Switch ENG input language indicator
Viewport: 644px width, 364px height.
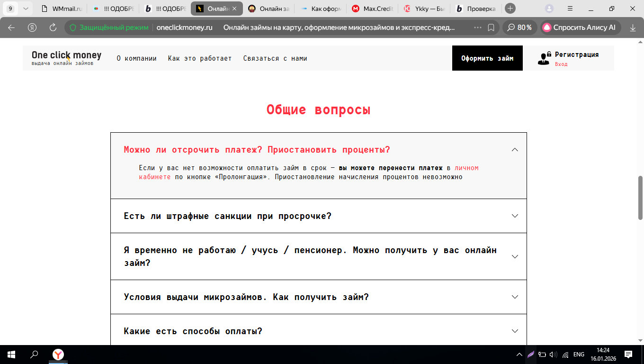point(579,355)
